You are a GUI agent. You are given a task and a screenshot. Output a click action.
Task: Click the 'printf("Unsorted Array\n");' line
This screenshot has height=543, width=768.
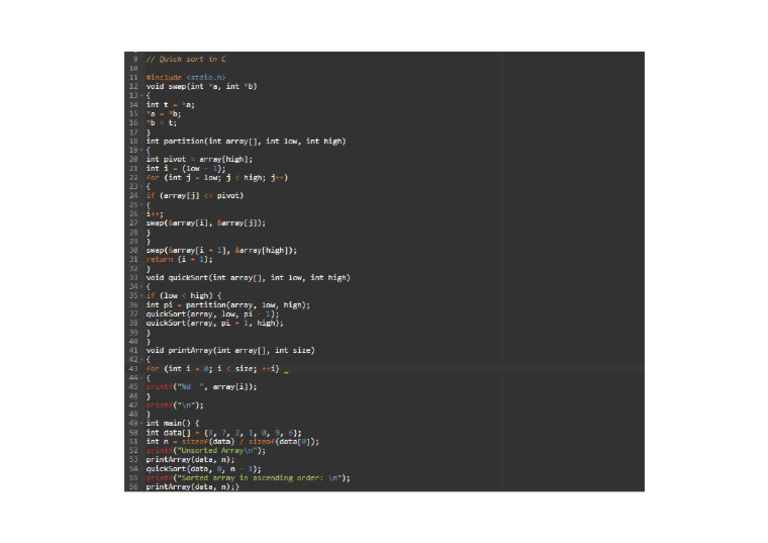coord(206,450)
